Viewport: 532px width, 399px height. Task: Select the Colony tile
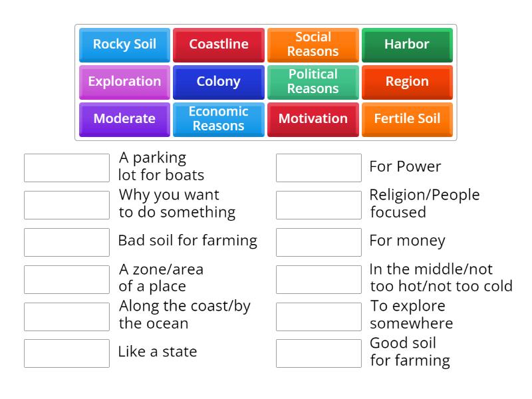[x=218, y=82]
